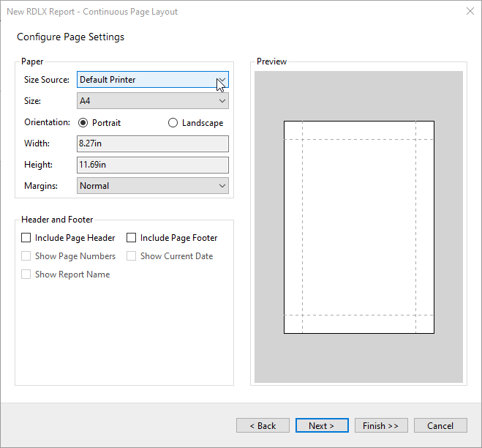Click into the Height field
482x448 pixels.
[x=152, y=165]
